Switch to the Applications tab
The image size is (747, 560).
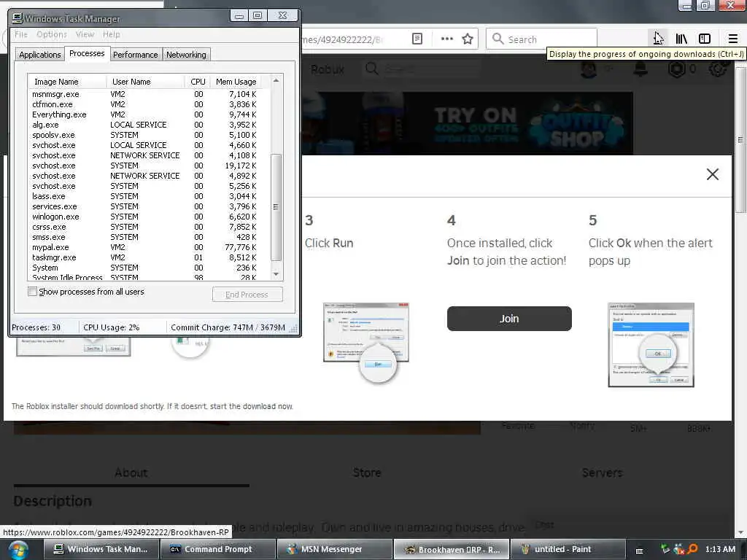pos(40,54)
